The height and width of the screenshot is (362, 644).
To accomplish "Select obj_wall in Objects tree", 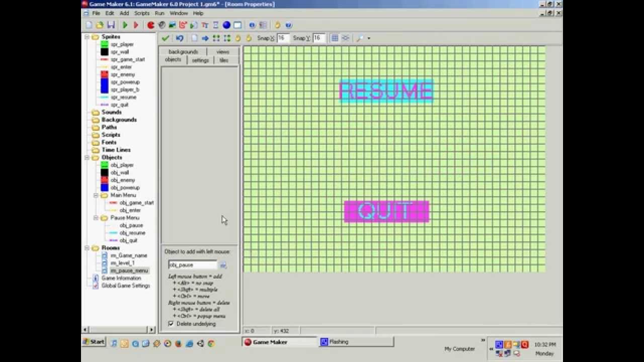I will (120, 172).
